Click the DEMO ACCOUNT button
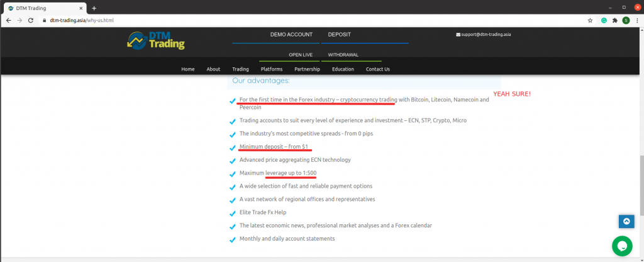Screen dimensions: 644x262 tap(291, 35)
